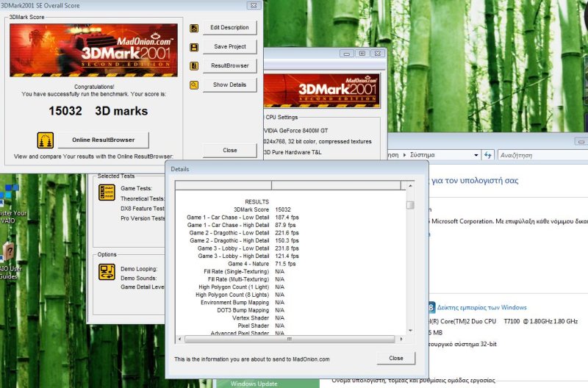The image size is (588, 388).
Task: Open the ResultBrowser button
Action: point(230,65)
